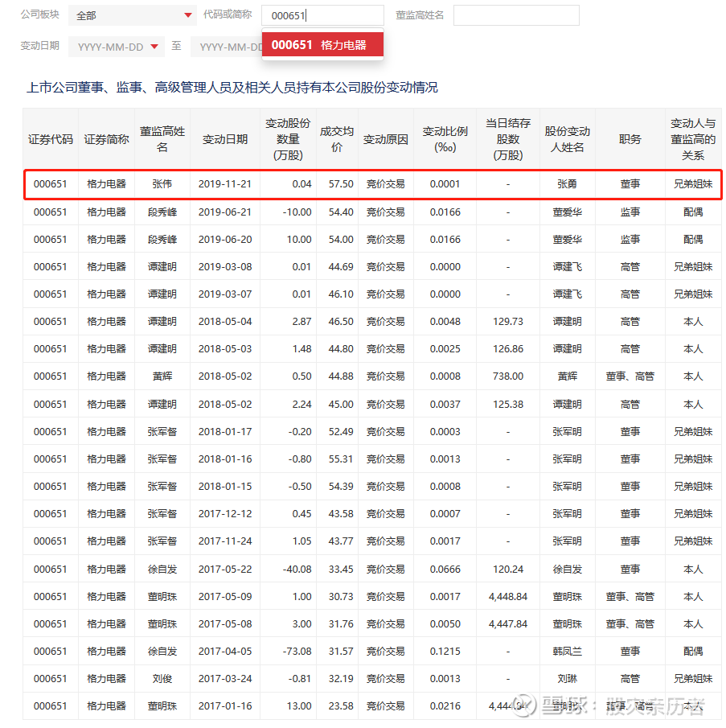
Task: Click date cell 2019-06-21
Action: [x=225, y=212]
